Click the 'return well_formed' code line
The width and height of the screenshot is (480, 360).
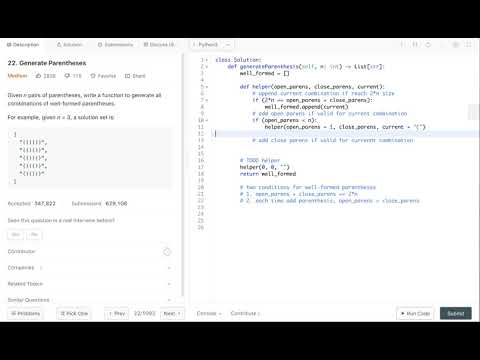(268, 174)
